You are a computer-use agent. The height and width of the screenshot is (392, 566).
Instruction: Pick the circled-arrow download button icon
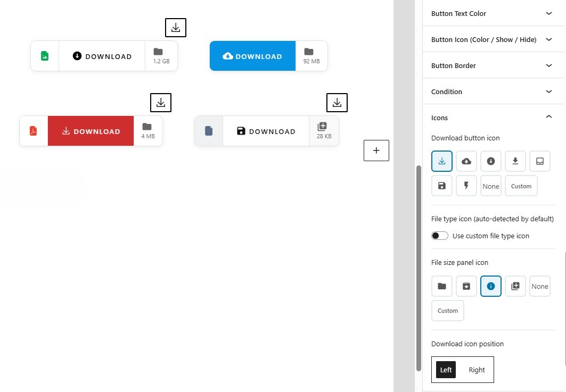pos(490,161)
